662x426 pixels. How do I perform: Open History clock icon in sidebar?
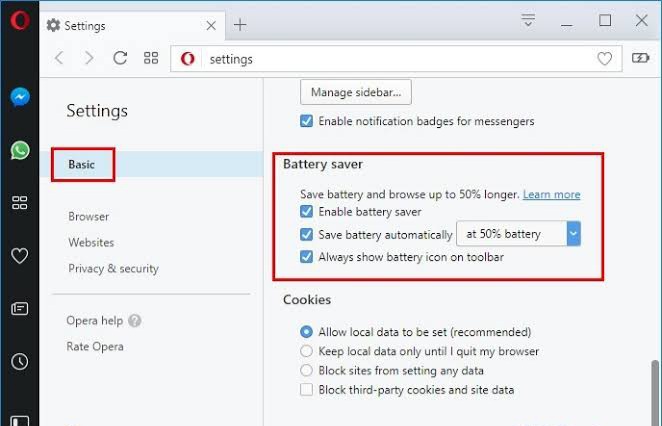(x=19, y=361)
